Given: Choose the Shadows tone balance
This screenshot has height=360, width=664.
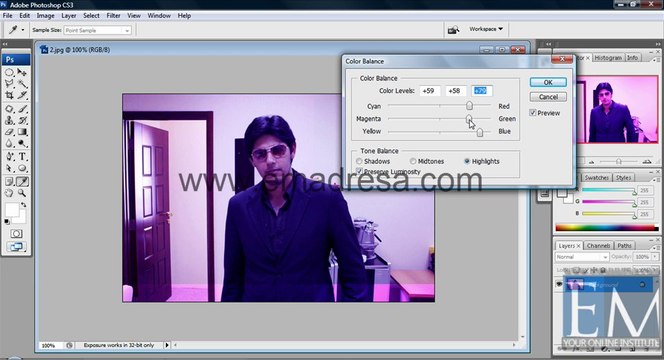Looking at the screenshot, I should 359,161.
